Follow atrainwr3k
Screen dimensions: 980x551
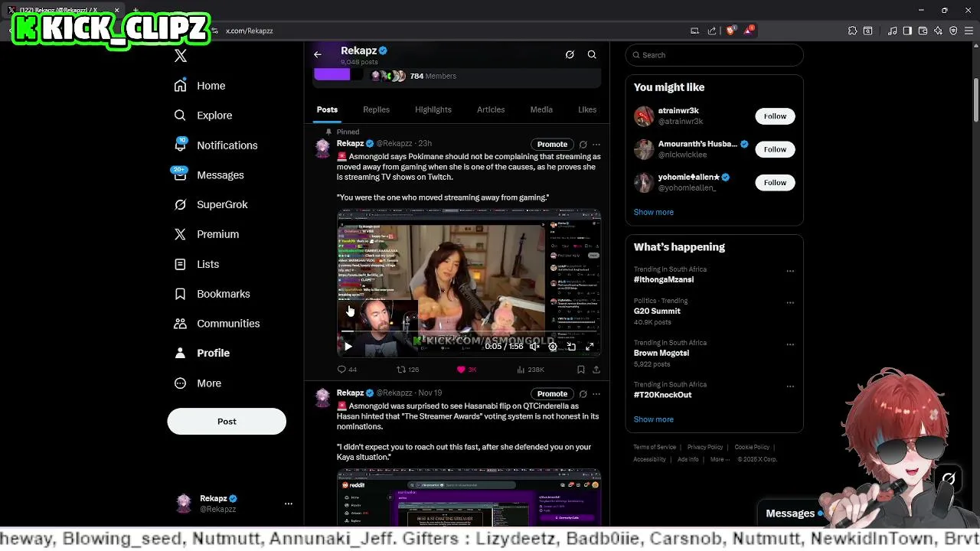pyautogui.click(x=775, y=116)
